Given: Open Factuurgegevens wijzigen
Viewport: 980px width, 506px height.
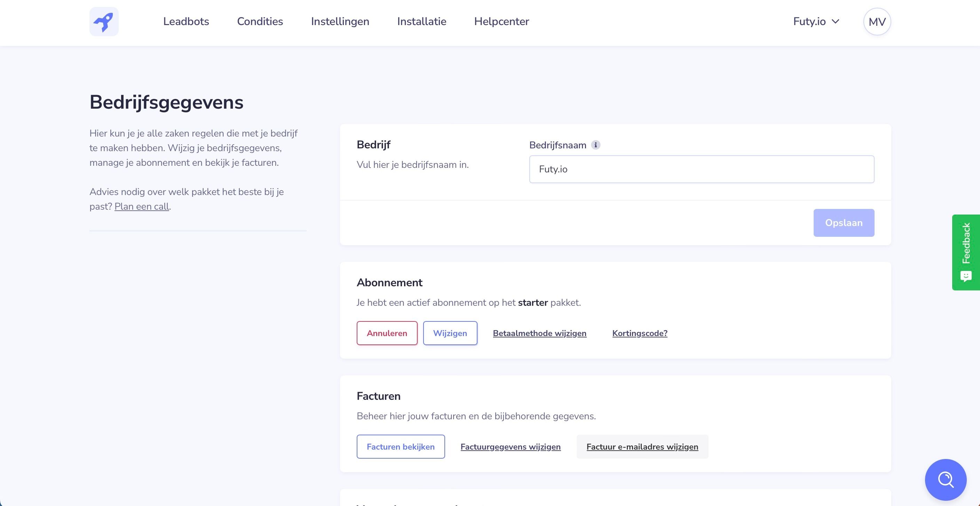Looking at the screenshot, I should 510,446.
